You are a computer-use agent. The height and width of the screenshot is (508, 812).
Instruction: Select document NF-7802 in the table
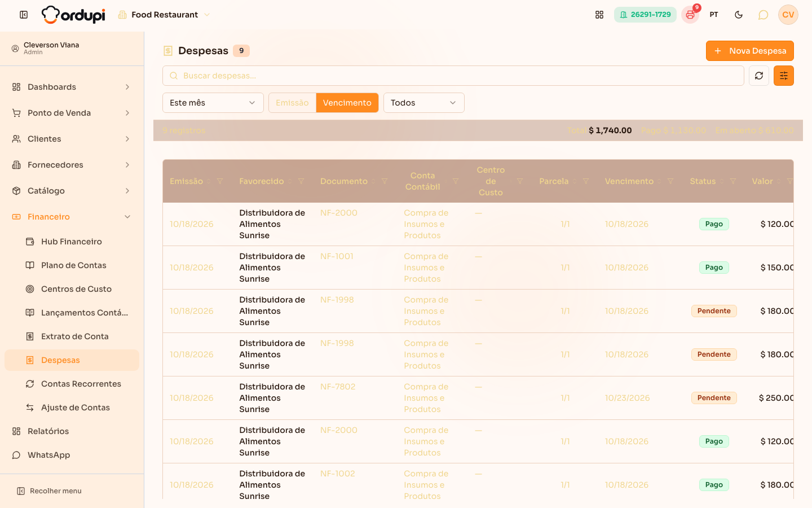click(x=338, y=387)
